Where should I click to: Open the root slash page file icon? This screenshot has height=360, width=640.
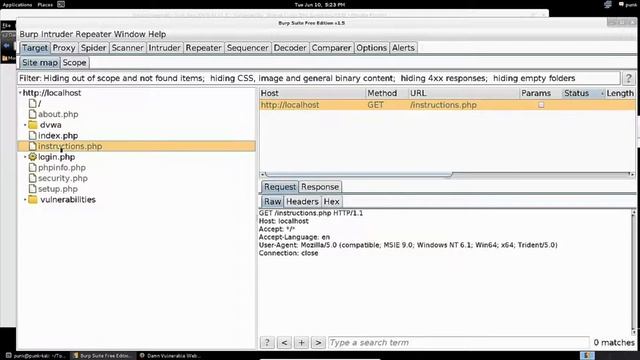coord(32,104)
